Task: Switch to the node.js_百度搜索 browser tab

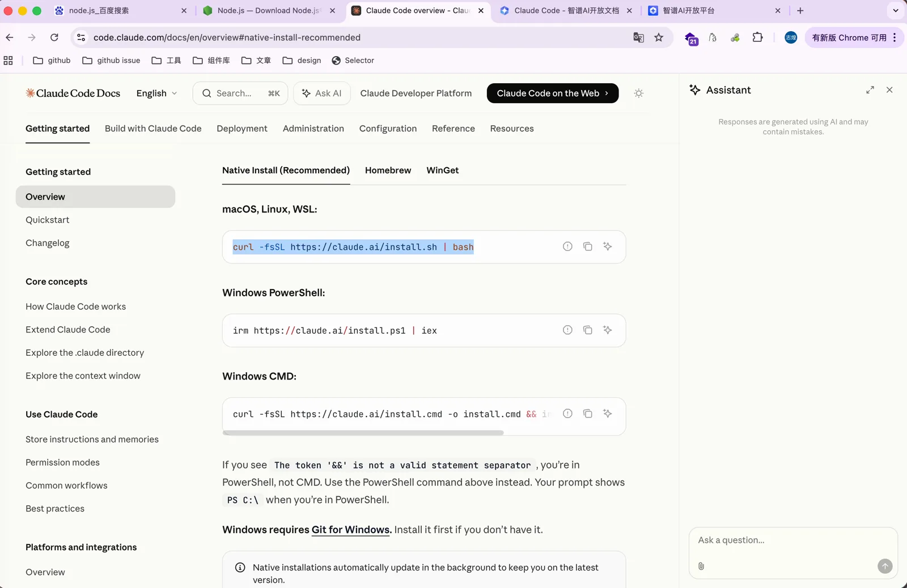Action: (x=121, y=11)
